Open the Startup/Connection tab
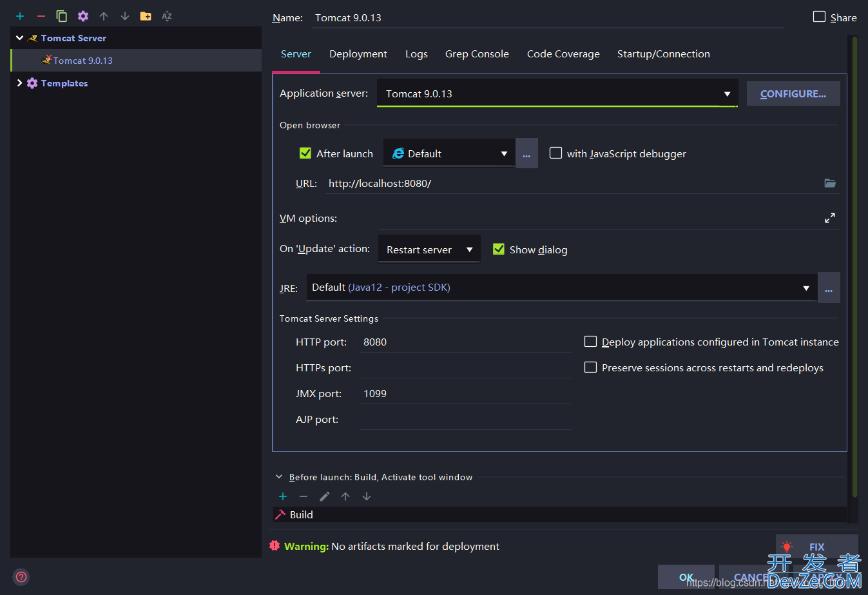 click(x=664, y=54)
